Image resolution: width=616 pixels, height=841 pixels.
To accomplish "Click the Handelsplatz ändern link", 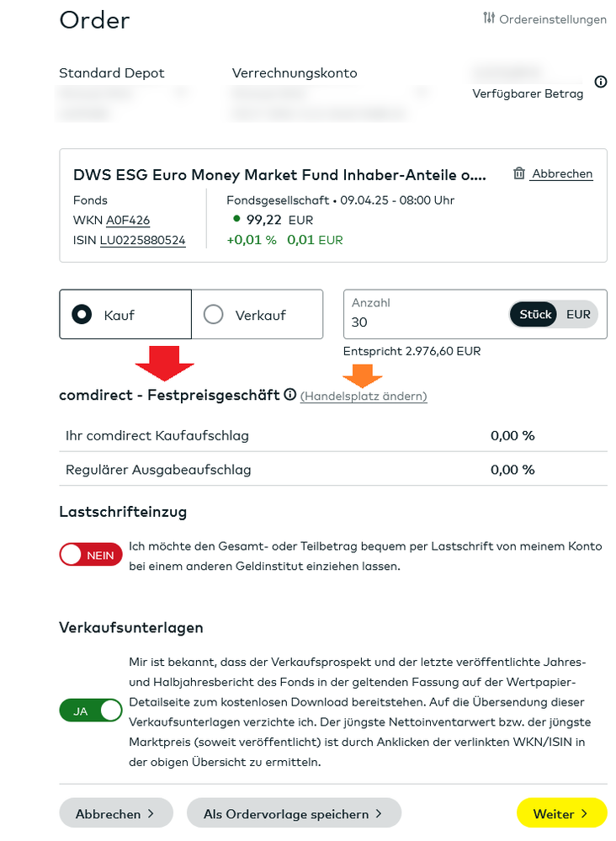I will [364, 396].
